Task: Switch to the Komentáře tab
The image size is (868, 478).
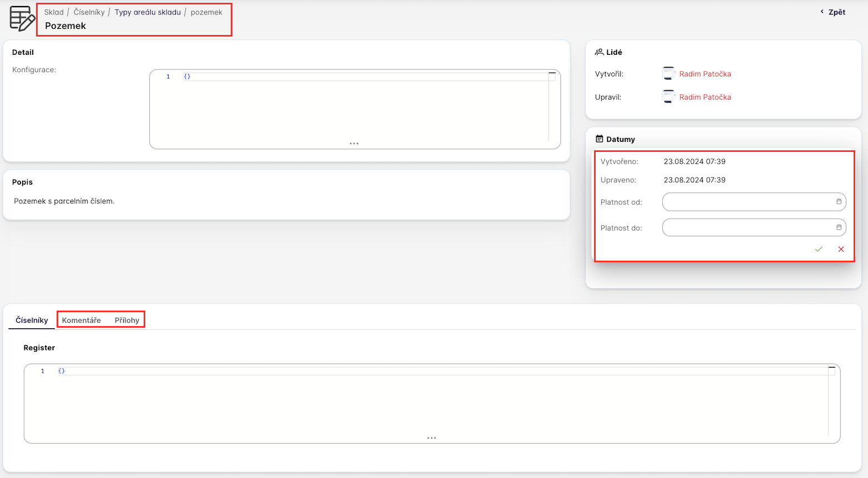Action: [x=82, y=321]
